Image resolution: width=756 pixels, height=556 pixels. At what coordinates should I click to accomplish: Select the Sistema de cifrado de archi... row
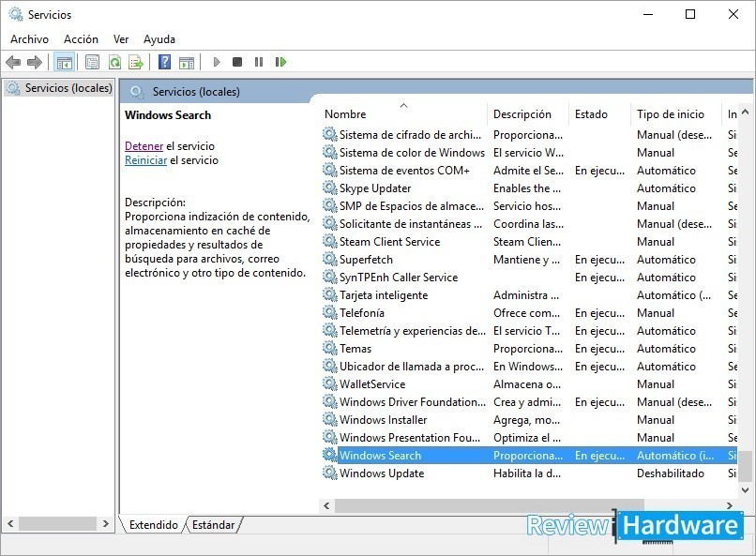click(x=529, y=134)
